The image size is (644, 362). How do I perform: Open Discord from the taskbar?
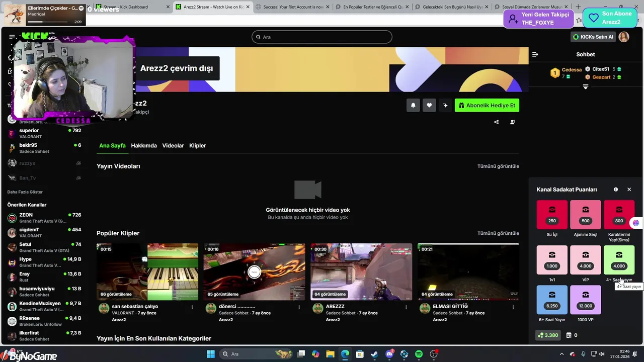[389, 354]
